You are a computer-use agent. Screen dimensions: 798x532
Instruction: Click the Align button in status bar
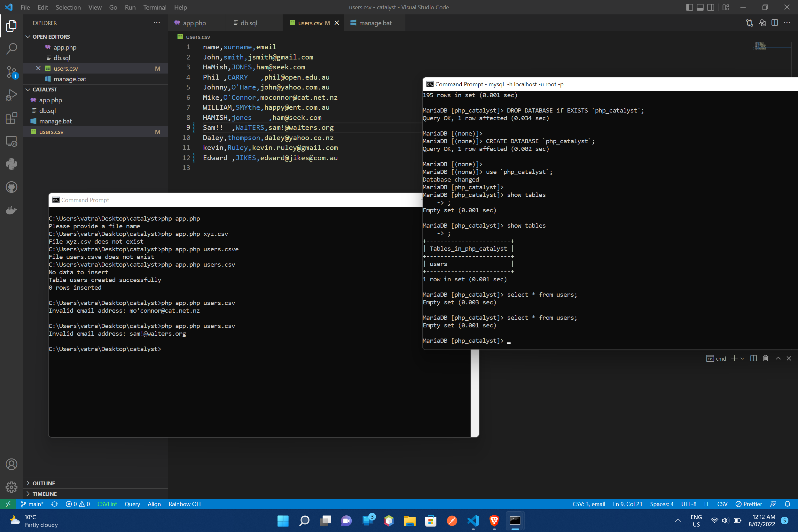[x=154, y=504]
